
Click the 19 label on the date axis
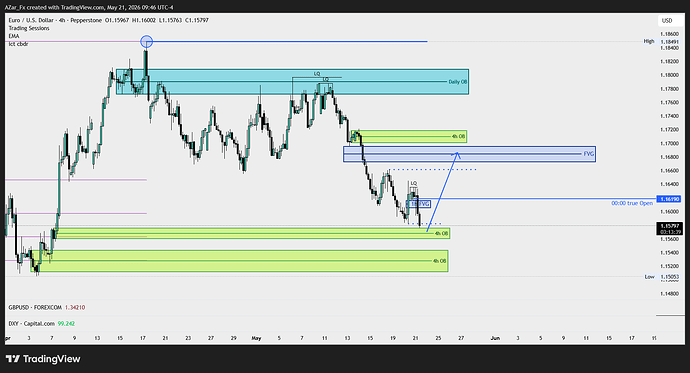[x=393, y=338]
